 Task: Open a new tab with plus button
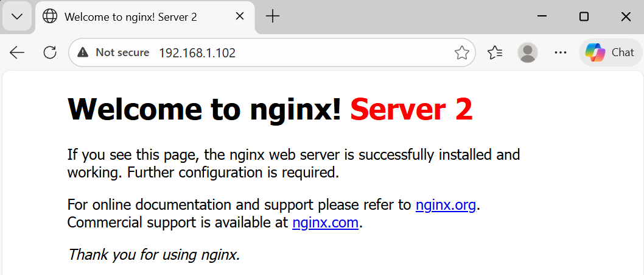(x=273, y=16)
